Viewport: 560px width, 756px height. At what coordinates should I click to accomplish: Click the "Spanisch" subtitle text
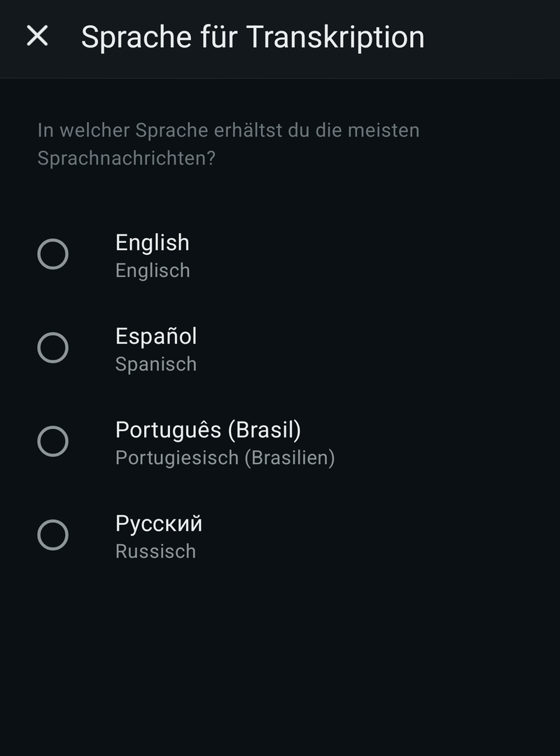155,365
